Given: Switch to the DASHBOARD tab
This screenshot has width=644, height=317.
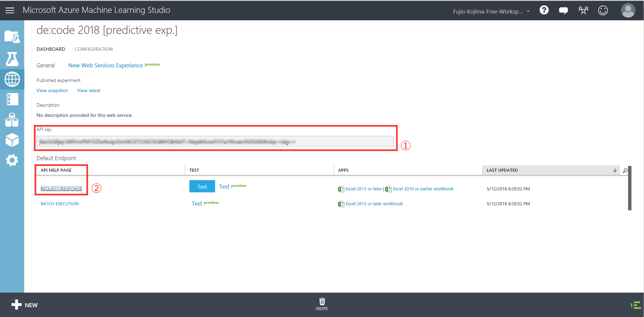Looking at the screenshot, I should click(51, 49).
